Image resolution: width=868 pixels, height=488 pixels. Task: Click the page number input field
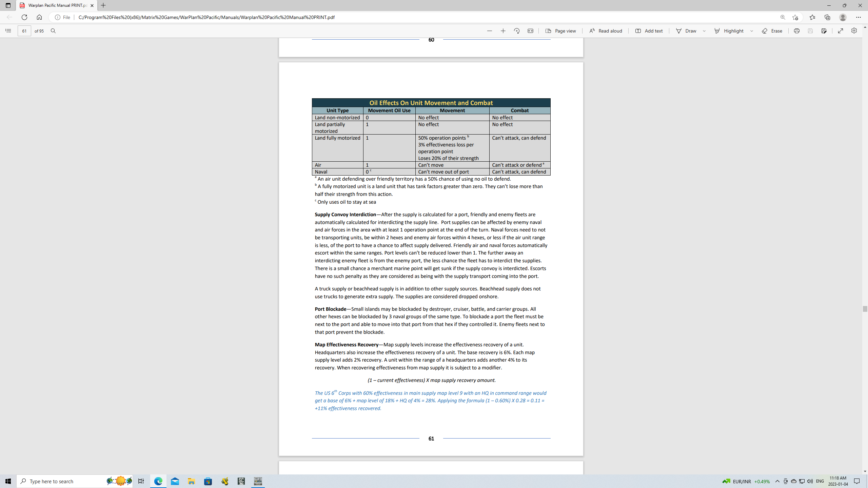tap(24, 31)
